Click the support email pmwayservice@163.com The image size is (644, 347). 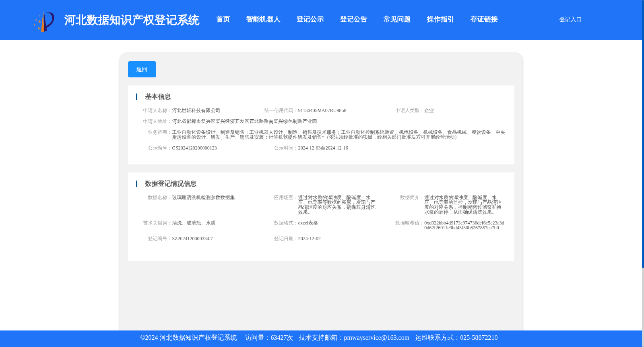tap(376, 338)
